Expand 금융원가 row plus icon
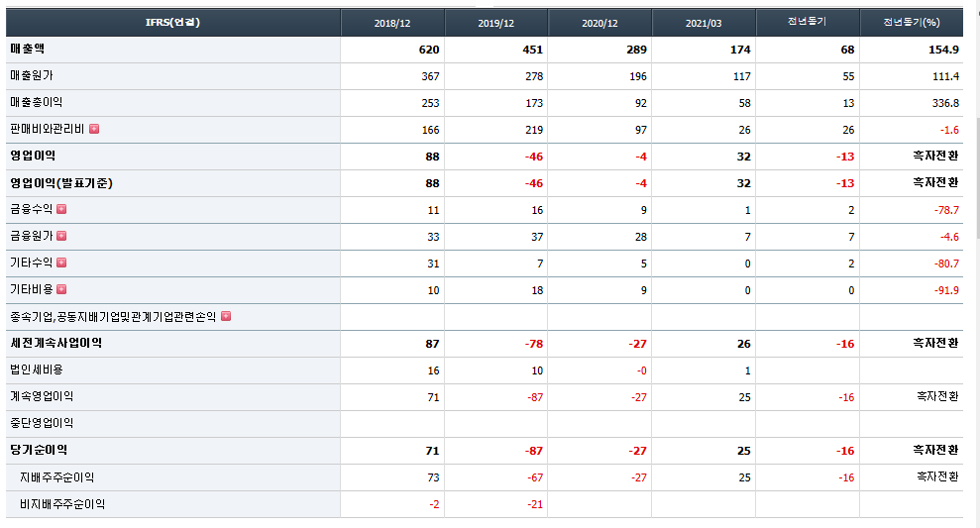This screenshot has height=528, width=980. pos(61,236)
